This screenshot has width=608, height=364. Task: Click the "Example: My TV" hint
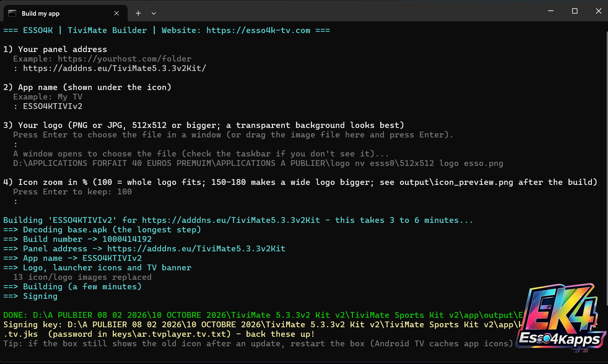coord(48,97)
